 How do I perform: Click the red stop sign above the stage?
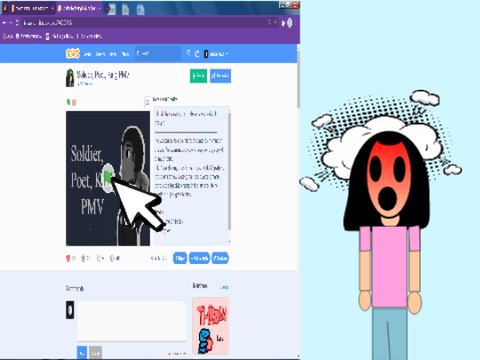(x=74, y=102)
